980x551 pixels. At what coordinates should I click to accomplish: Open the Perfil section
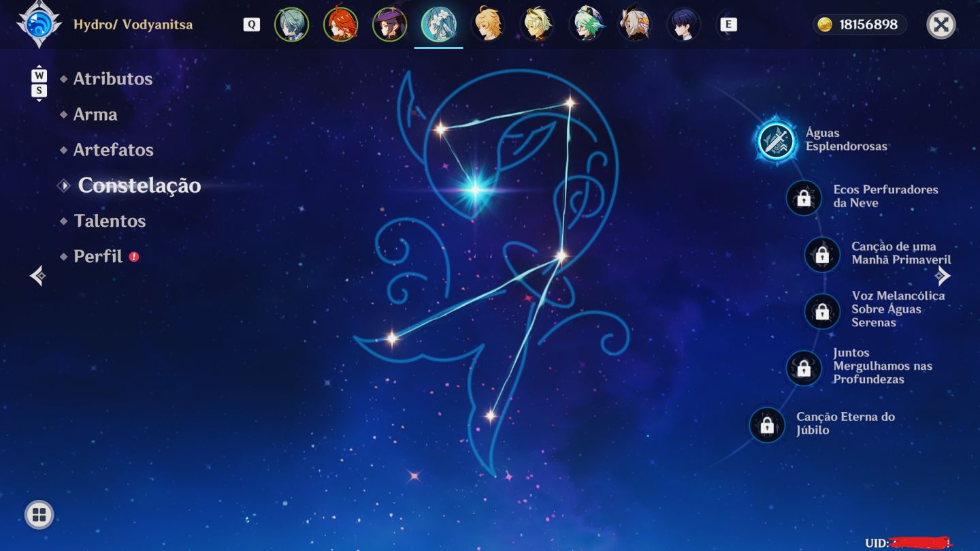point(98,256)
